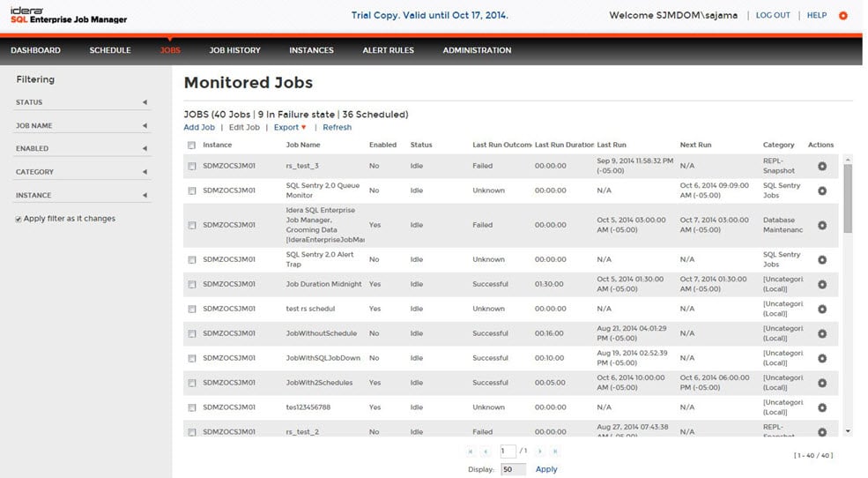Expand the STATUS filter section
This screenshot has height=478, width=868.
(x=145, y=102)
